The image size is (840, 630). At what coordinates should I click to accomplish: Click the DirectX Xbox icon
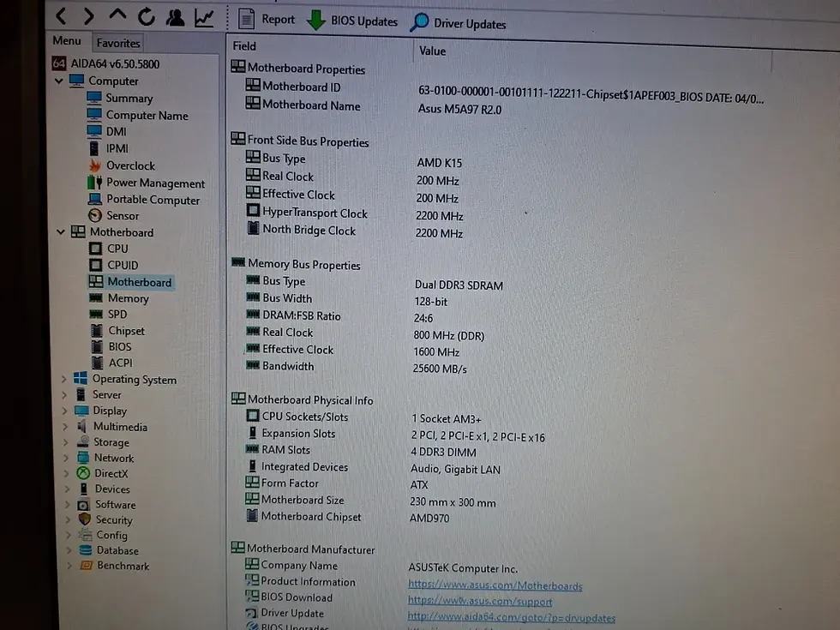(x=83, y=473)
